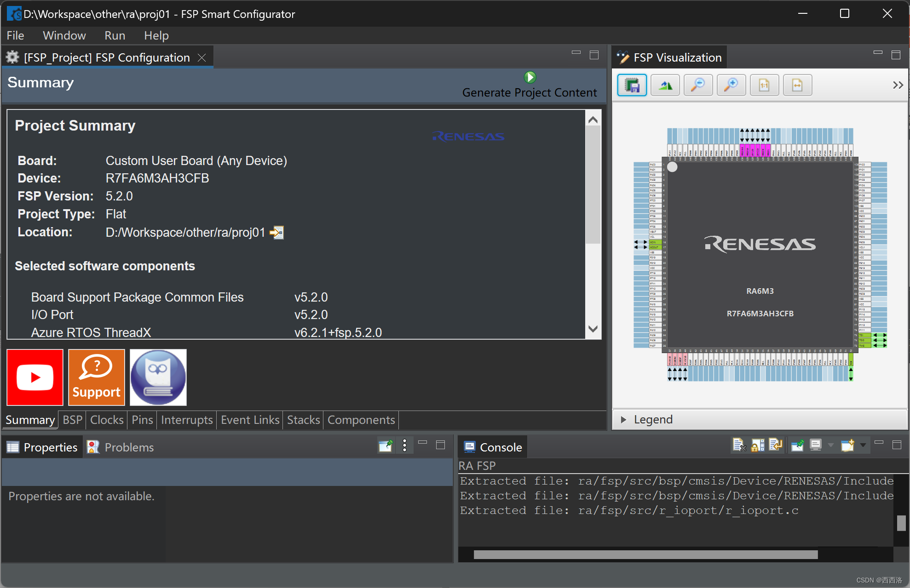Maximize the Console panel
Image resolution: width=910 pixels, height=588 pixels.
[x=897, y=445]
